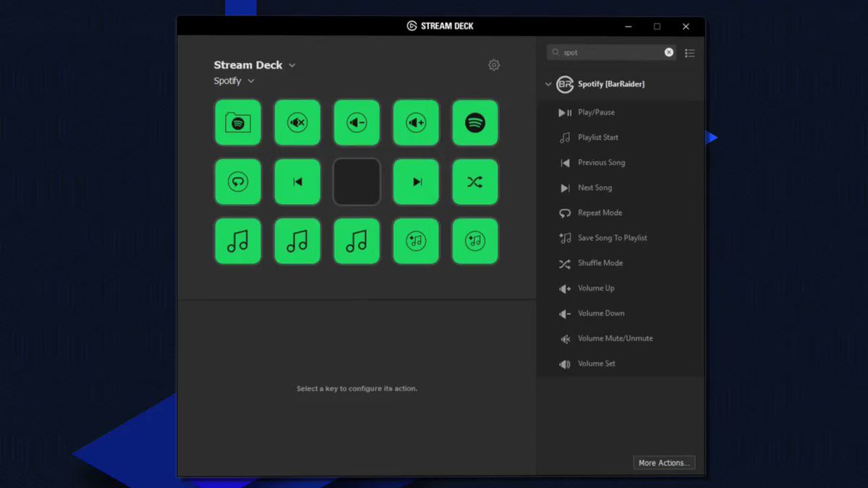Select the next track key in grid
Screen dimensions: 868x488
click(x=416, y=182)
